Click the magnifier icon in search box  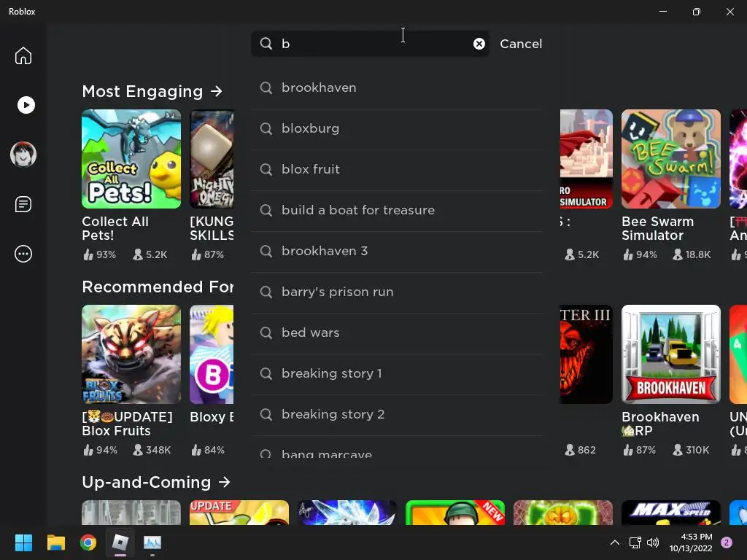tap(266, 44)
